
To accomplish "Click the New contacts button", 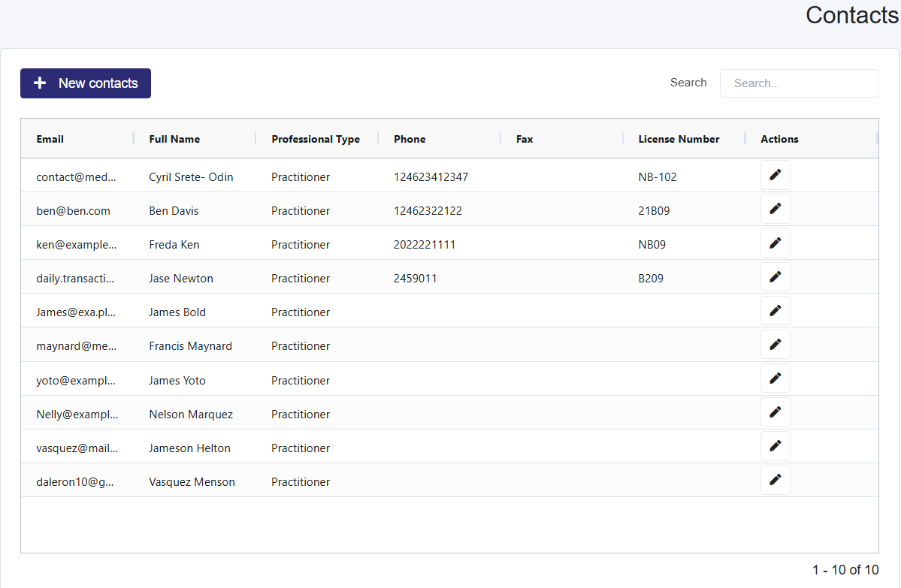I will click(x=86, y=83).
